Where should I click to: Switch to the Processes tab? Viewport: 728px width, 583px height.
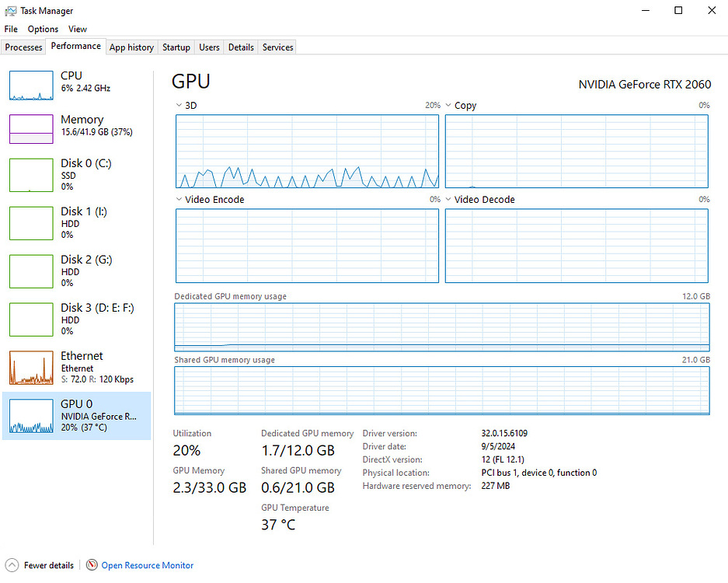23,47
